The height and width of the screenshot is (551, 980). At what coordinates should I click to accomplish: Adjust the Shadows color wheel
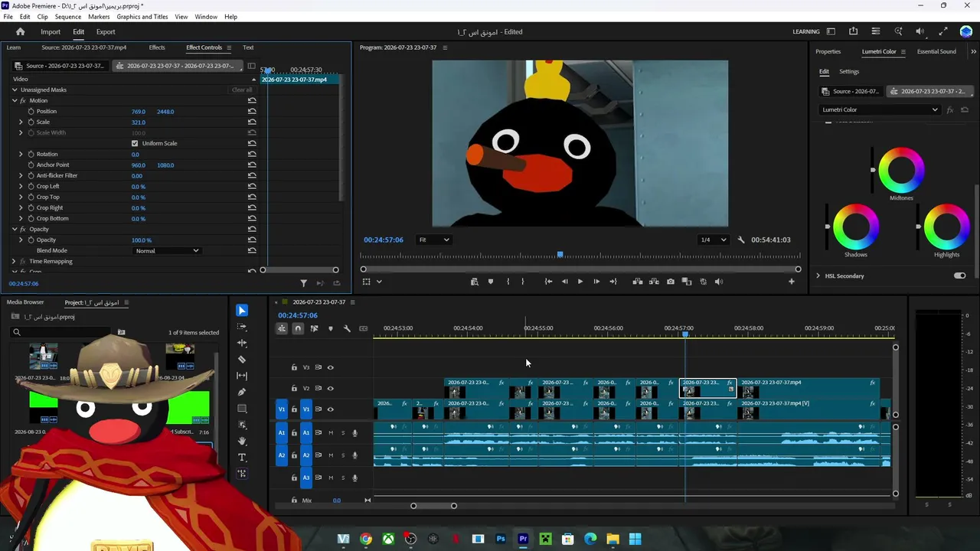[x=856, y=227]
